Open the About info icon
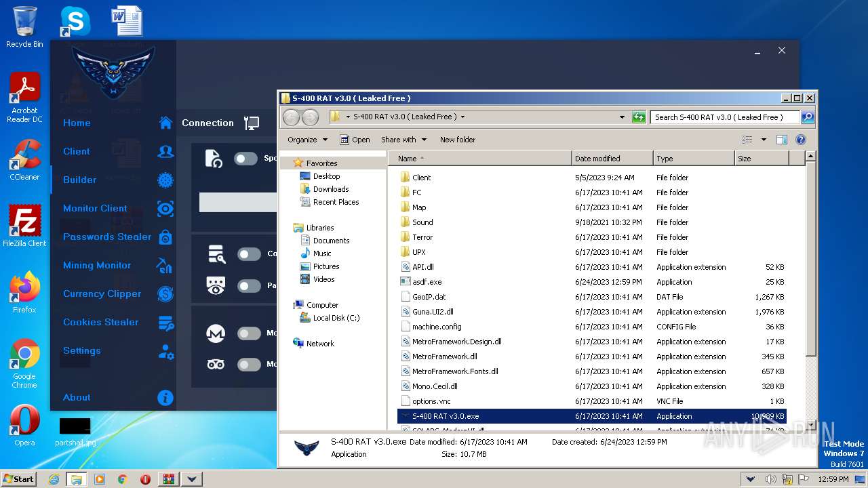868x488 pixels. [x=165, y=398]
